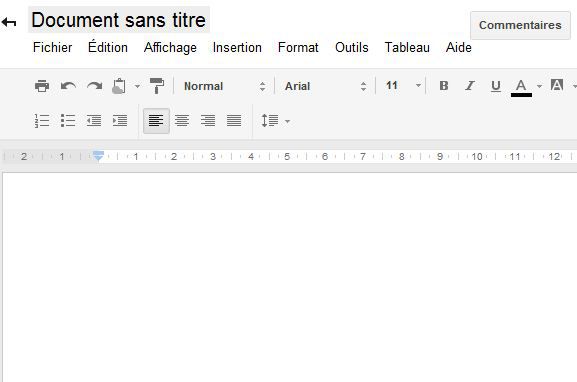577x382 pixels.
Task: Open the Insertion menu
Action: tap(237, 47)
